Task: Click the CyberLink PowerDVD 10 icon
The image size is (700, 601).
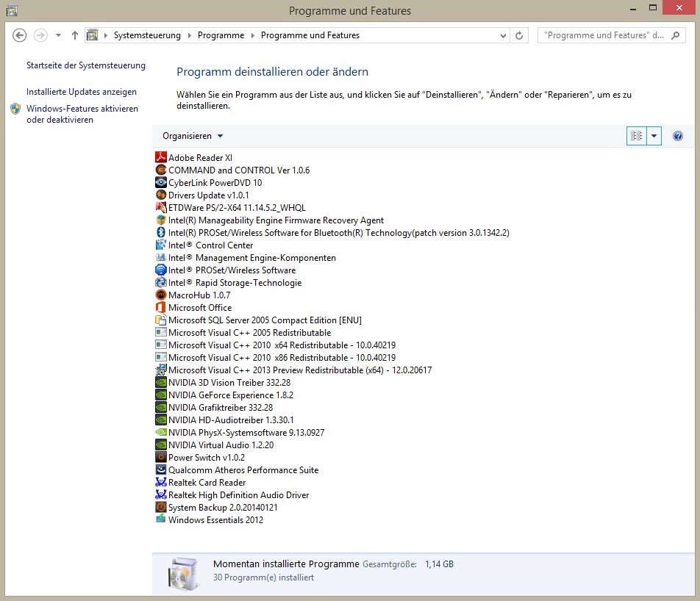Action: [x=161, y=182]
